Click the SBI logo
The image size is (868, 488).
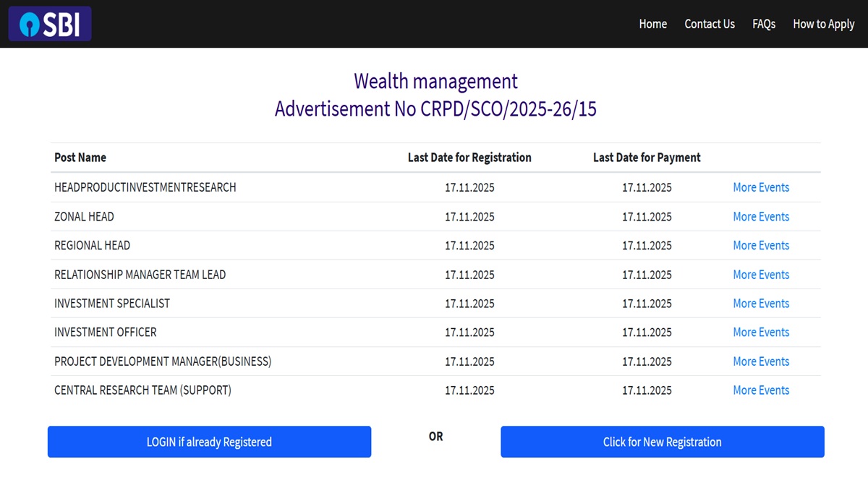point(50,24)
